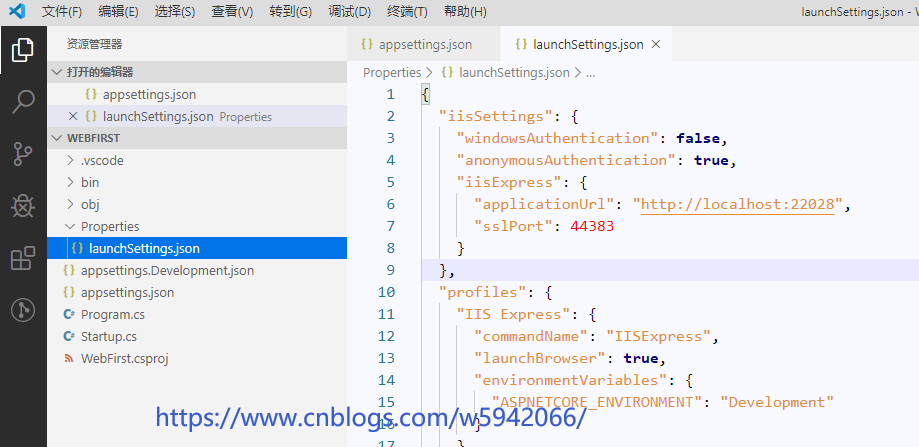This screenshot has height=447, width=919.
Task: Collapse the Properties folder
Action: coord(70,226)
